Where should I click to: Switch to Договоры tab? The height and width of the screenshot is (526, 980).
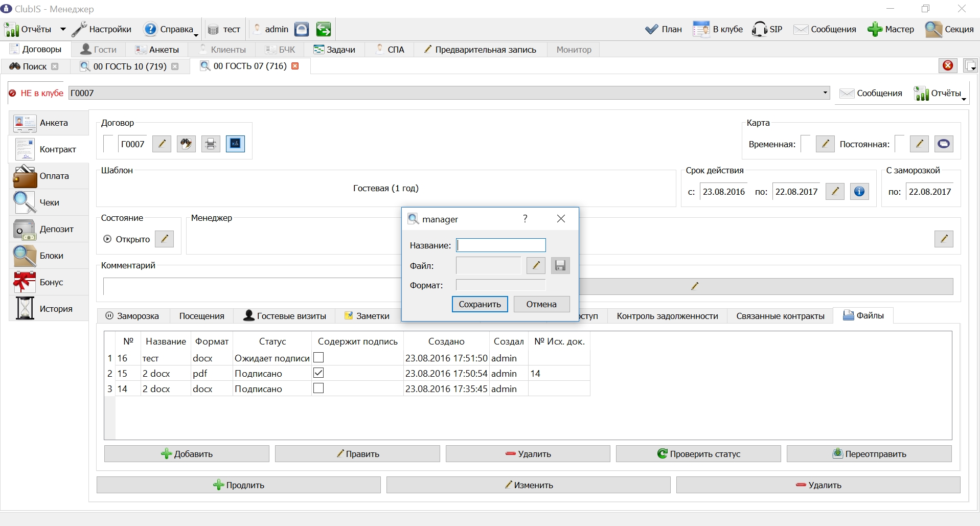click(x=36, y=50)
